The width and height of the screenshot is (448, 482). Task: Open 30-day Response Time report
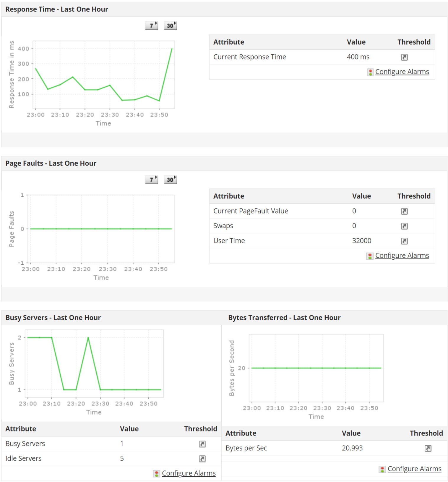170,26
